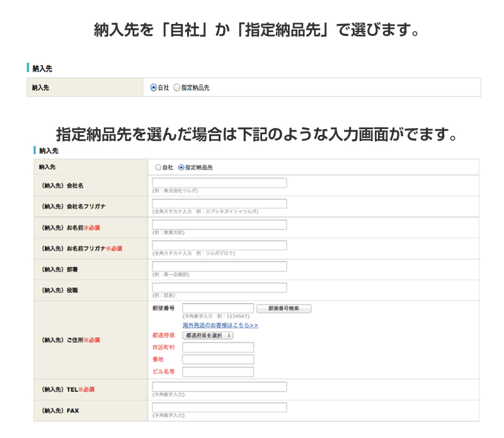Open the 都道府県を選択 dropdown

point(207,335)
